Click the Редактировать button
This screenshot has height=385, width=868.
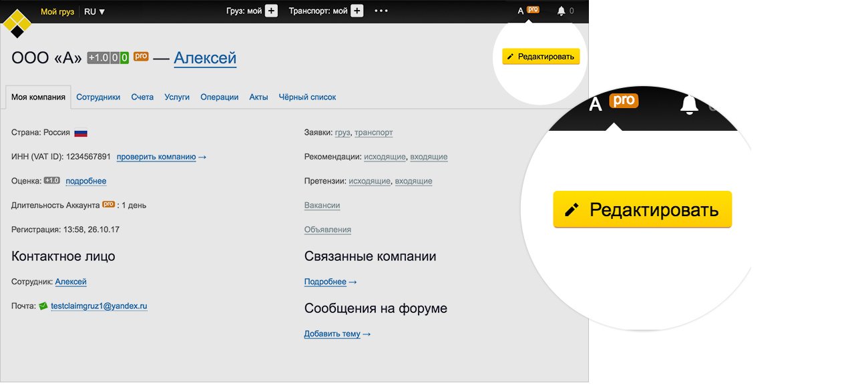click(541, 57)
